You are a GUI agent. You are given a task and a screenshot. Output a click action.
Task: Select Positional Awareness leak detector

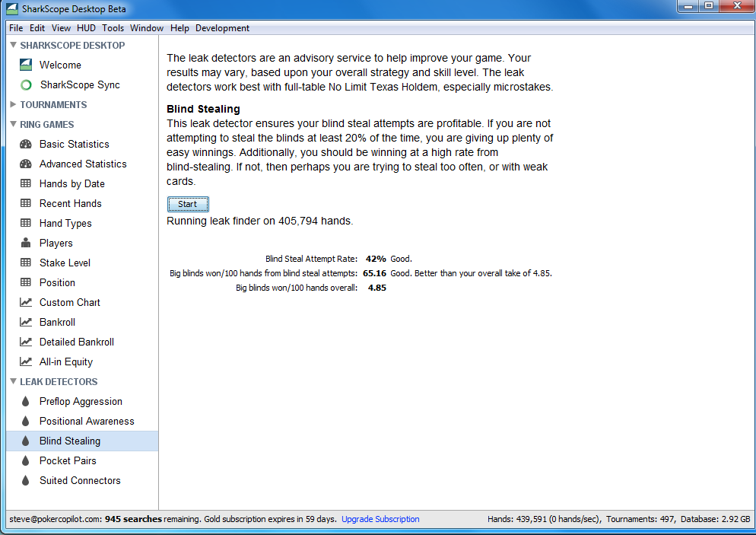click(87, 421)
